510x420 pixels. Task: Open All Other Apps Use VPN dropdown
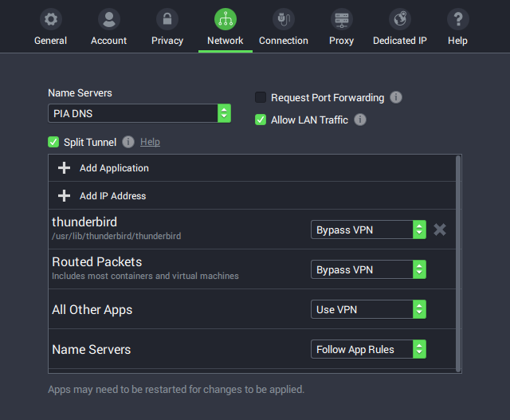tap(368, 309)
